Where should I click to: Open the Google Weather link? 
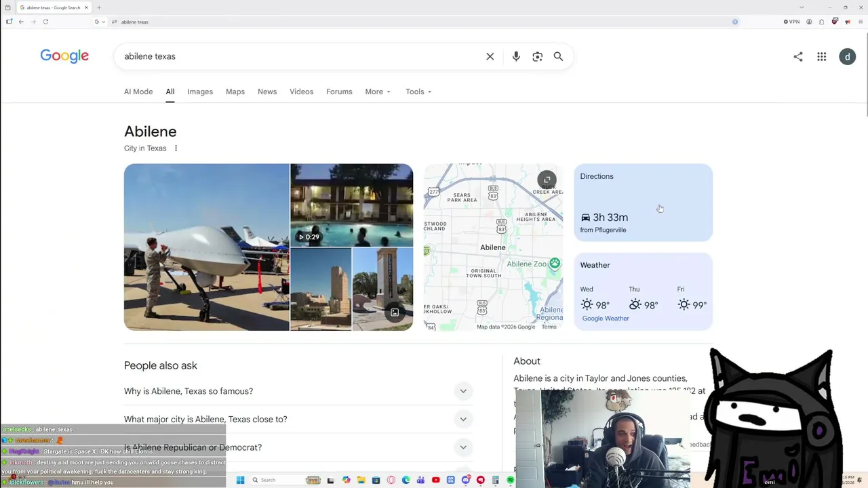606,319
